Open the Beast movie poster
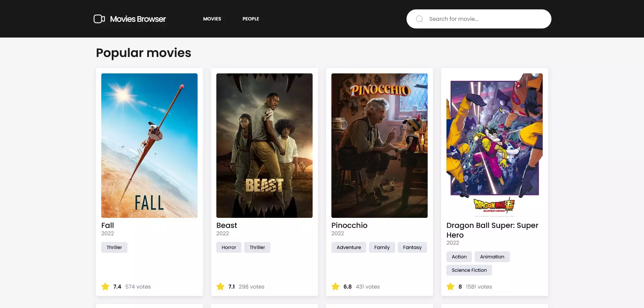Image resolution: width=644 pixels, height=308 pixels. point(264,145)
